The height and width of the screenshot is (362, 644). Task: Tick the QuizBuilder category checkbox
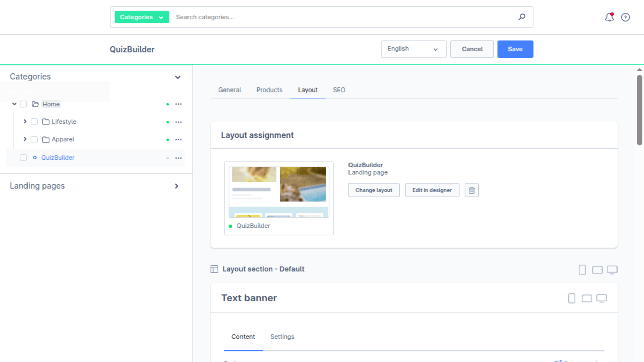(x=23, y=157)
